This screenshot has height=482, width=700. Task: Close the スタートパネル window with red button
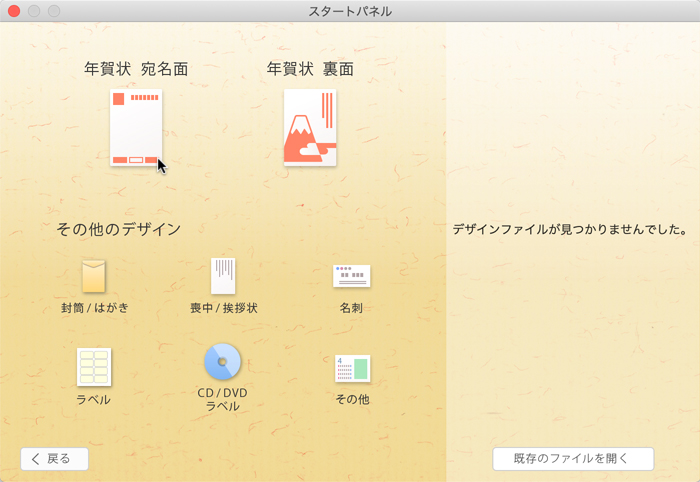click(14, 11)
